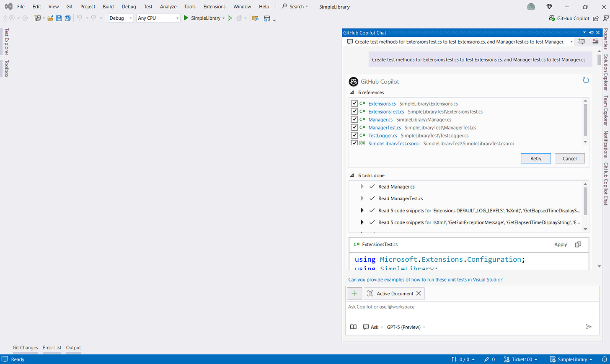This screenshot has width=610, height=364.
Task: Remove the Active Document attachment
Action: (419, 293)
